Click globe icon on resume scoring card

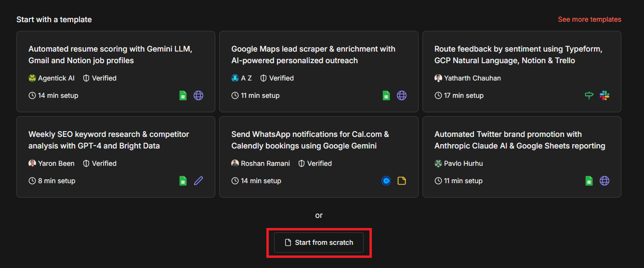pyautogui.click(x=198, y=95)
